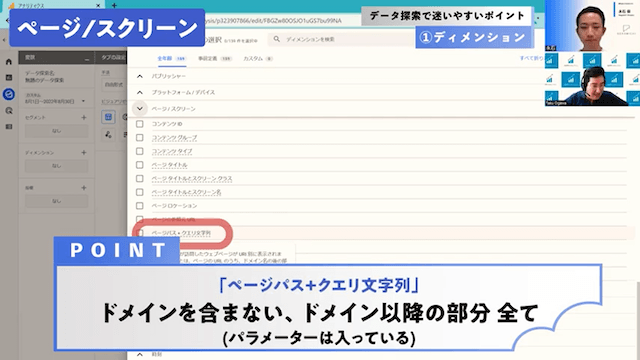640x360 pixels.
Task: Open the Advertising icon in left navigation
Action: click(9, 111)
